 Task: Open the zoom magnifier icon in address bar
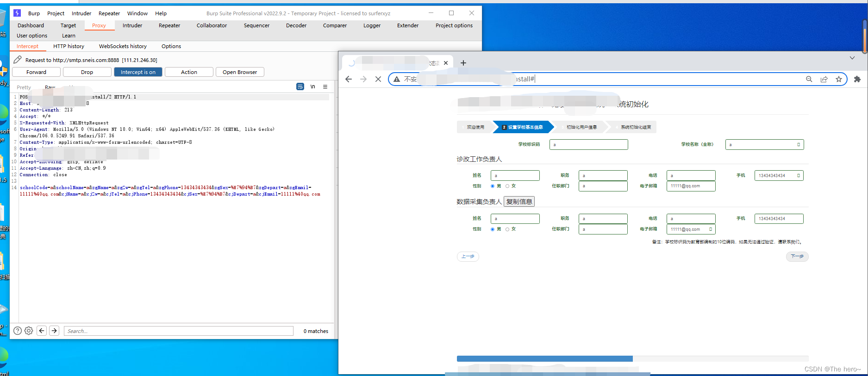tap(809, 79)
